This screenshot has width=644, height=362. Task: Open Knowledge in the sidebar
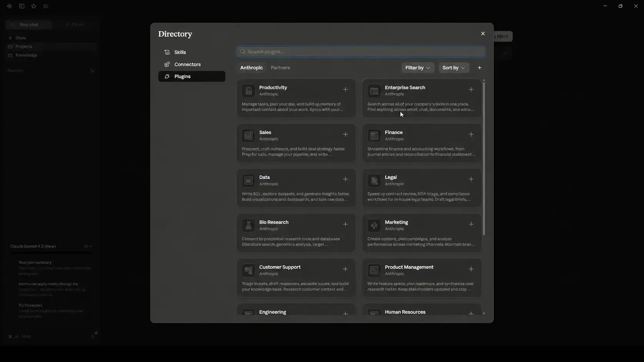(51, 55)
